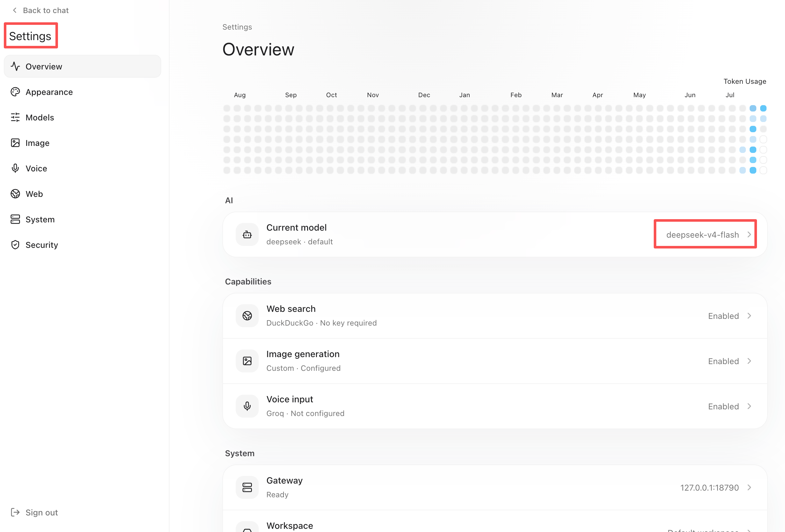Click the Security shield icon
Image resolution: width=785 pixels, height=532 pixels.
tap(15, 245)
